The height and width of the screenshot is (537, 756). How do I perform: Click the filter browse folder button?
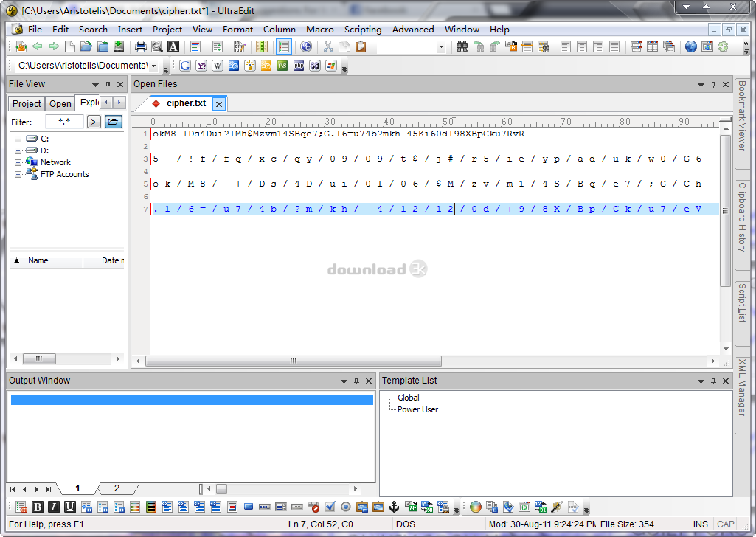(114, 122)
